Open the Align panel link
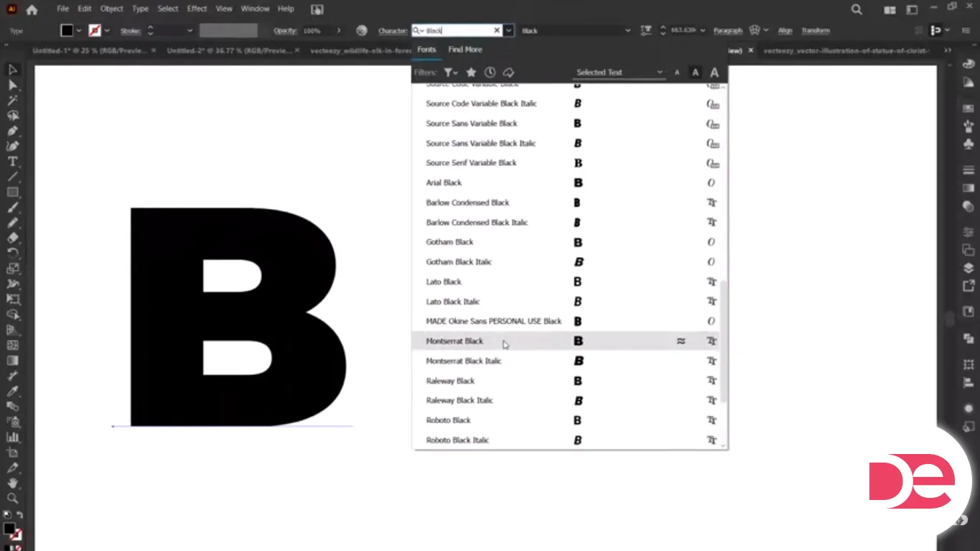This screenshot has height=551, width=980. pos(785,31)
